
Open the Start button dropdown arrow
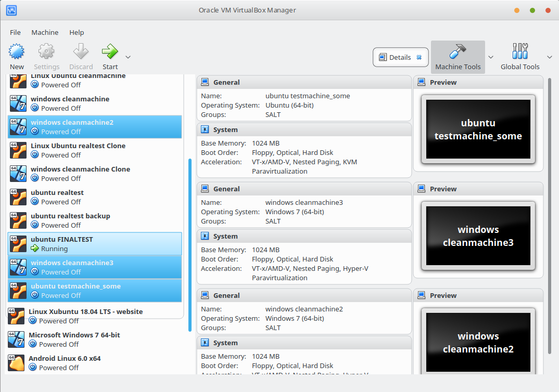click(128, 57)
